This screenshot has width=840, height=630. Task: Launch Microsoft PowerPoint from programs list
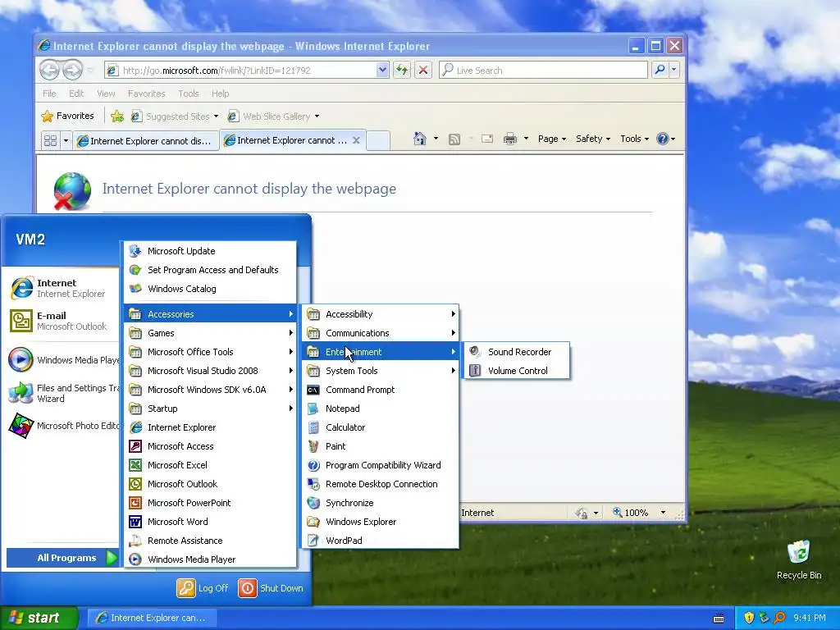pyautogui.click(x=210, y=503)
